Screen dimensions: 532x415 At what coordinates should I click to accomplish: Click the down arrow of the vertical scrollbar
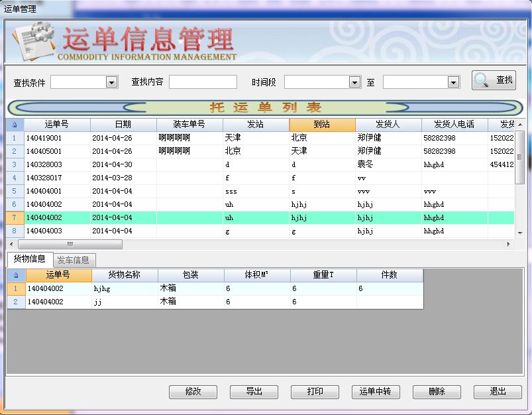[519, 233]
